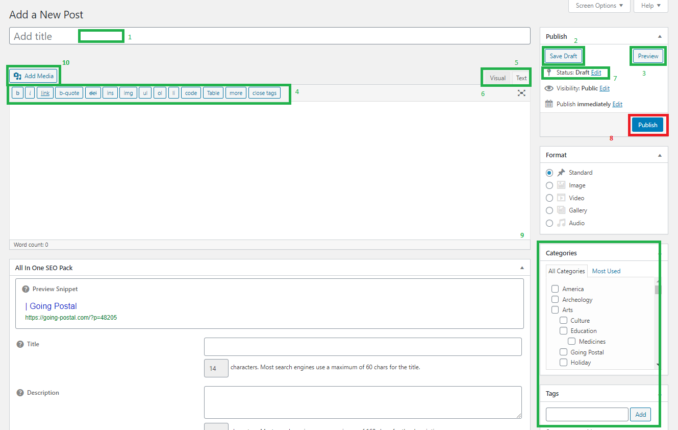
Task: Click the snippet URL going-postal.com/?p=48205
Action: (71, 318)
